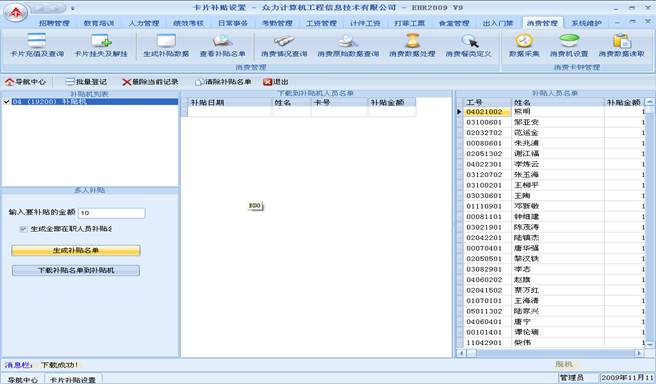Click the subsidy amount input field
Screen dimensions: 656x384
111,213
